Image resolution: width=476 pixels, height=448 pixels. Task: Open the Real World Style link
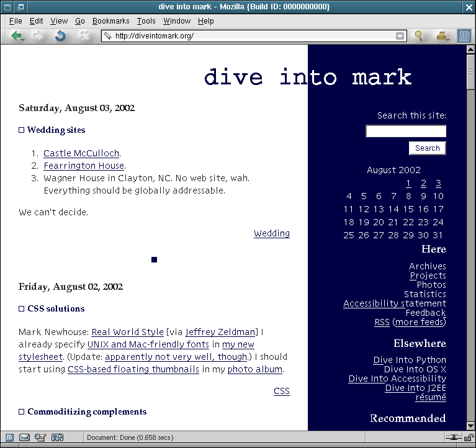127,332
